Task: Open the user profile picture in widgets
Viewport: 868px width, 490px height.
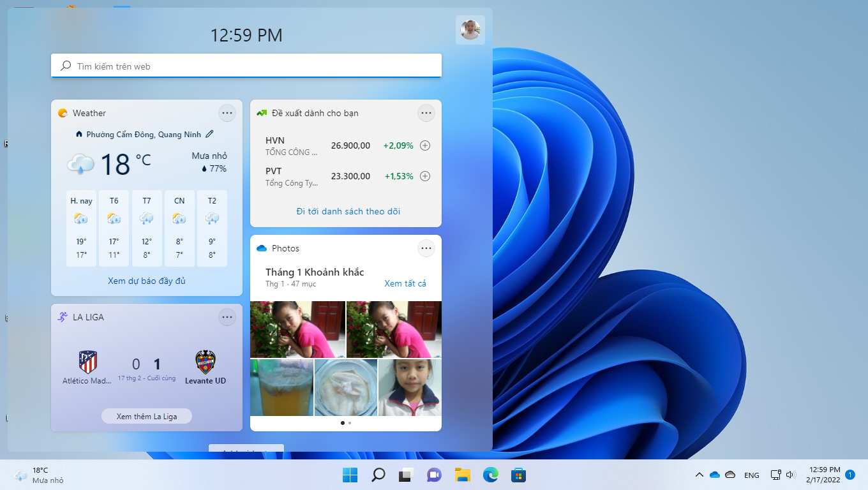Action: click(x=470, y=30)
